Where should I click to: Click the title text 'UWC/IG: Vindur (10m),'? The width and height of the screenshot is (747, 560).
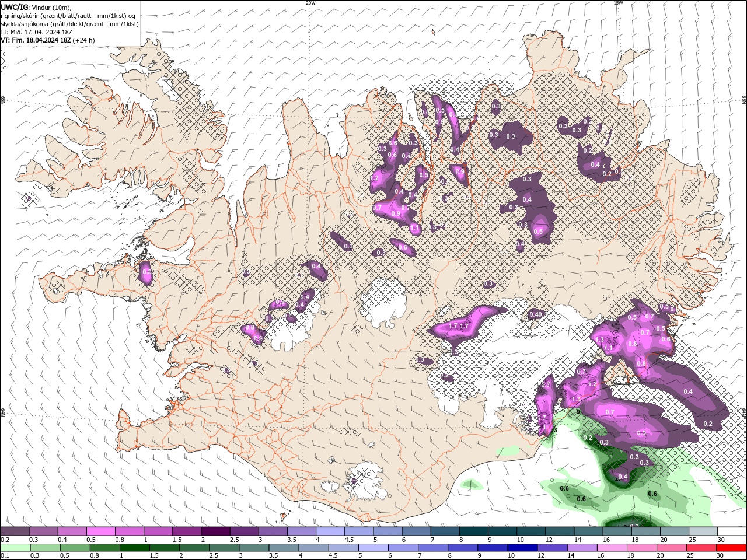[36, 7]
